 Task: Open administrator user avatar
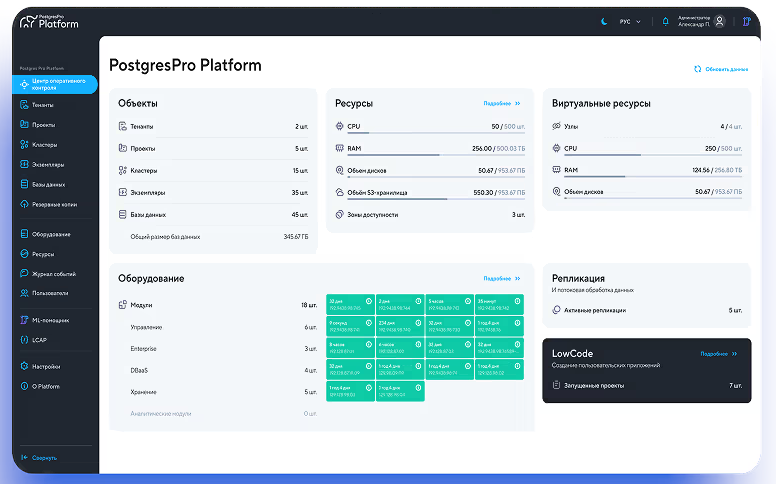pos(720,21)
